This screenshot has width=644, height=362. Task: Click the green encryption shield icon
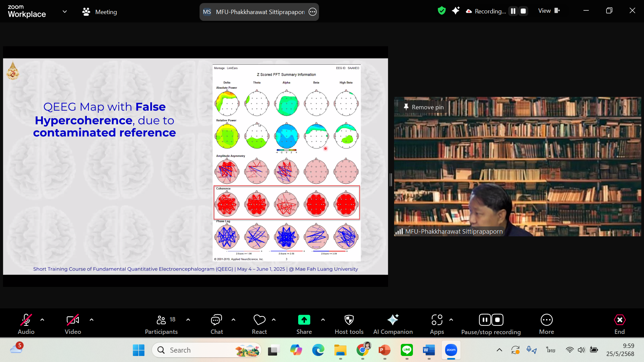[x=441, y=11]
